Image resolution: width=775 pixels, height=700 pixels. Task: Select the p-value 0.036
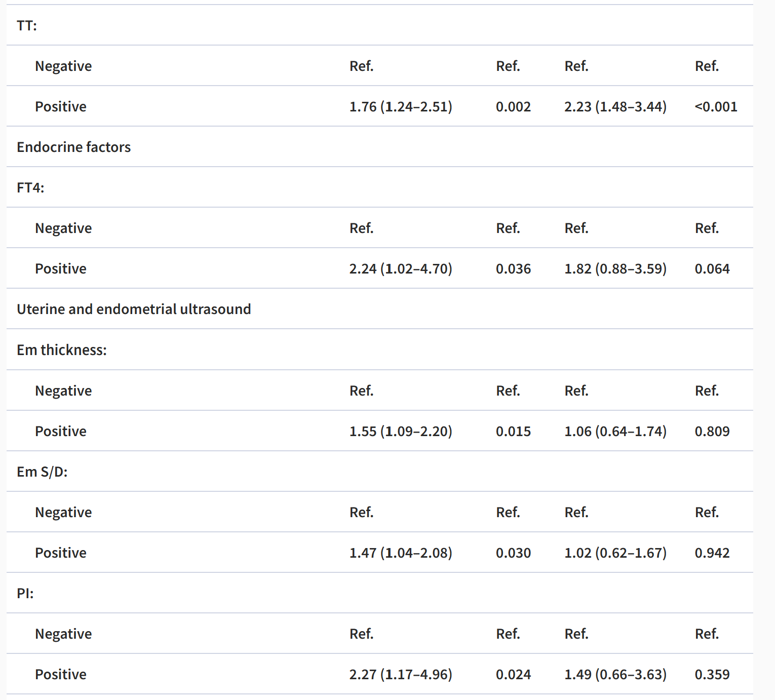[513, 268]
